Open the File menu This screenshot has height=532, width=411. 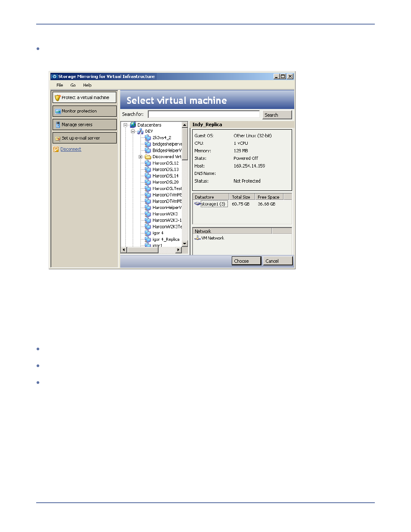(60, 85)
